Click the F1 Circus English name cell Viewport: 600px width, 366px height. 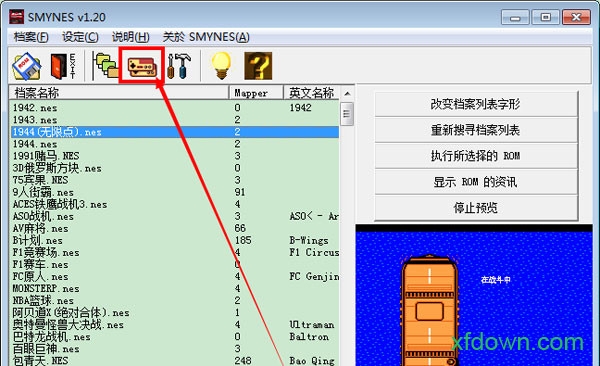314,252
